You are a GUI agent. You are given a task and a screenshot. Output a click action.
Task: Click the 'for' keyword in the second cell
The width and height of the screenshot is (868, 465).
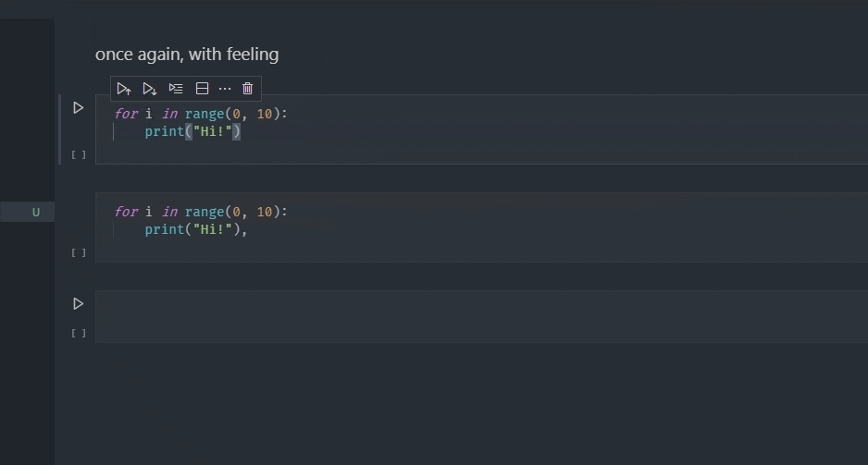(x=126, y=212)
